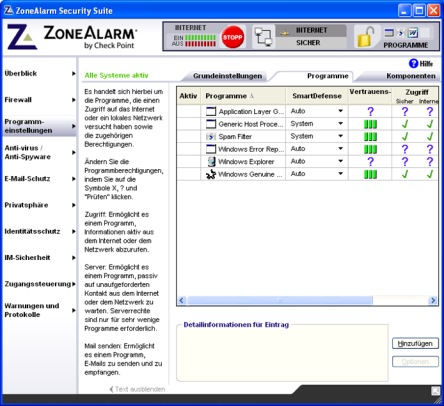
Task: Click the horizontal scrollbar in program list
Action: [279, 300]
